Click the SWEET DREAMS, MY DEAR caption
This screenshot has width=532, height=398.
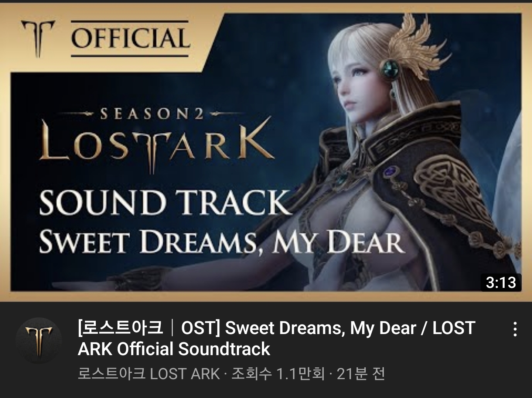(222, 242)
